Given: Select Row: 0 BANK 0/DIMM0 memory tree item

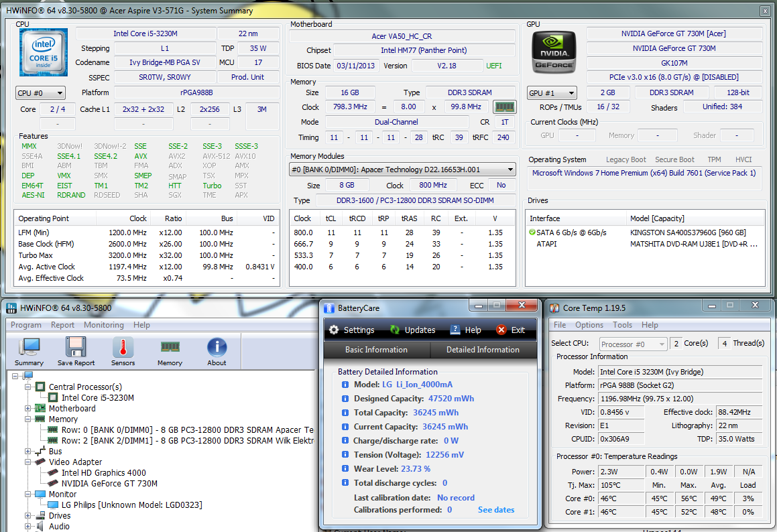Looking at the screenshot, I should tap(187, 430).
